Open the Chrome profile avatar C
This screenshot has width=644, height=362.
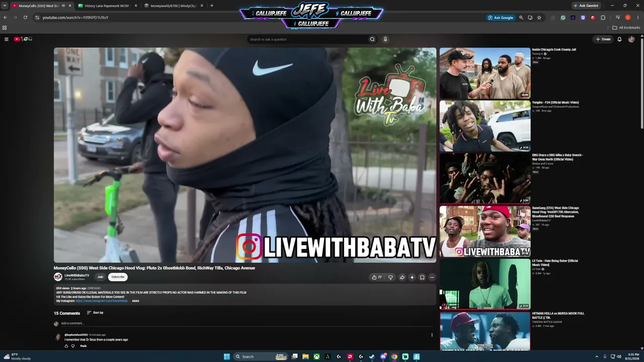(628, 18)
